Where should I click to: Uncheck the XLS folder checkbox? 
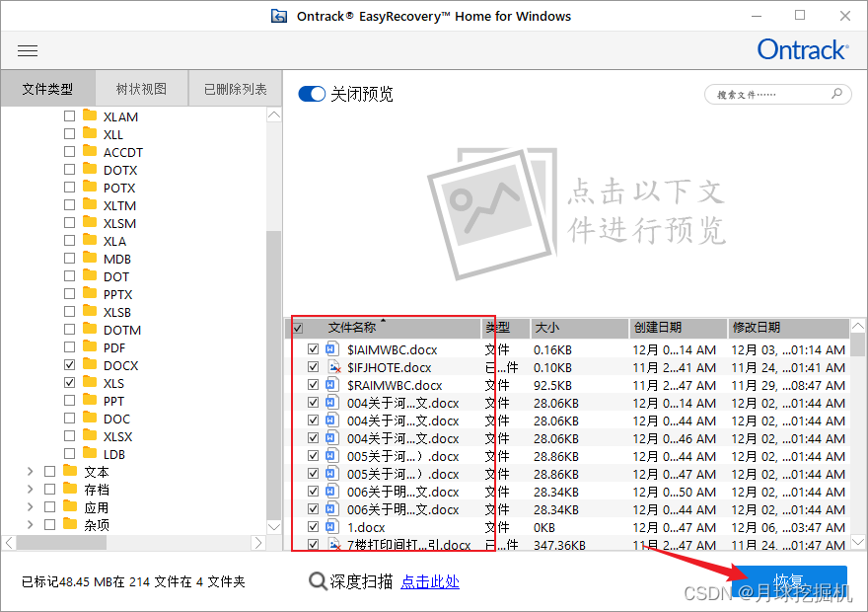[69, 382]
